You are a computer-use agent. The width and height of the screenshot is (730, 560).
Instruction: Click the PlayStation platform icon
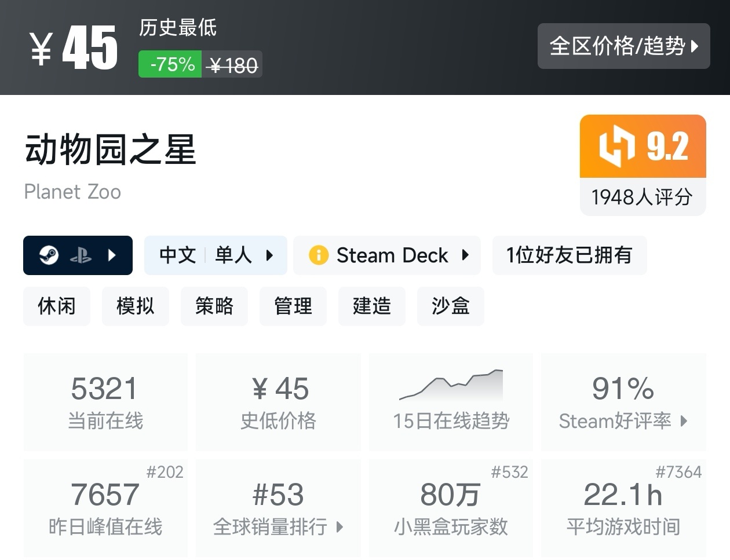tap(81, 255)
